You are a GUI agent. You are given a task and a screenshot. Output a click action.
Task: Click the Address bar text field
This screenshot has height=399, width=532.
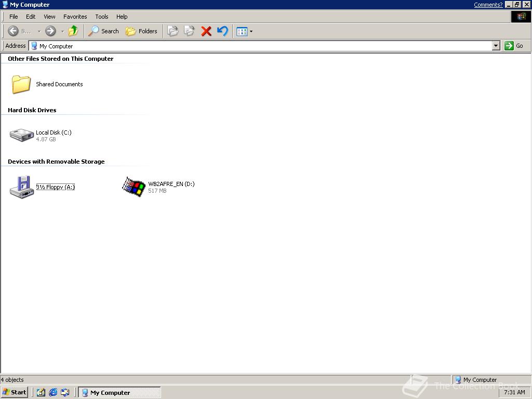[261, 46]
